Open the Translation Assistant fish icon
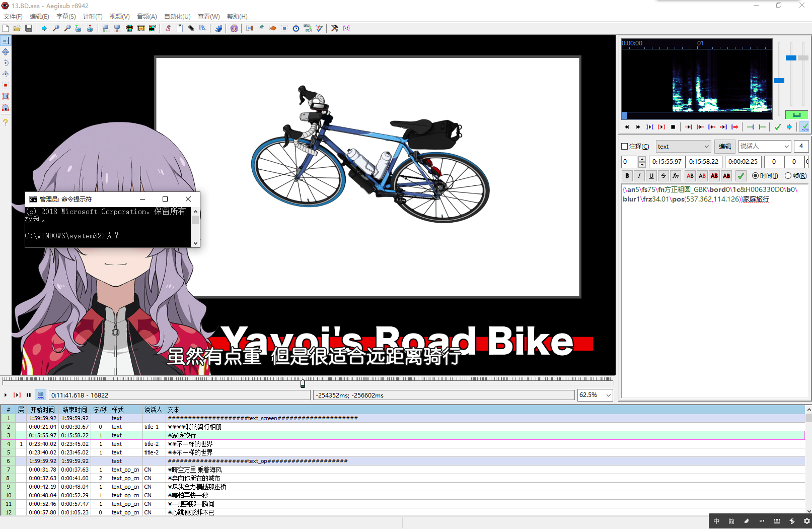This screenshot has width=812, height=529. 273,28
